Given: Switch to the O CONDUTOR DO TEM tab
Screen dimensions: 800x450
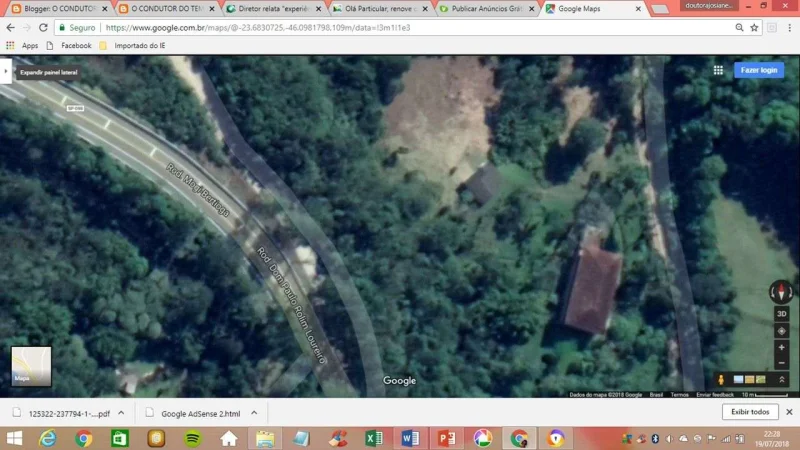Looking at the screenshot, I should (167, 9).
